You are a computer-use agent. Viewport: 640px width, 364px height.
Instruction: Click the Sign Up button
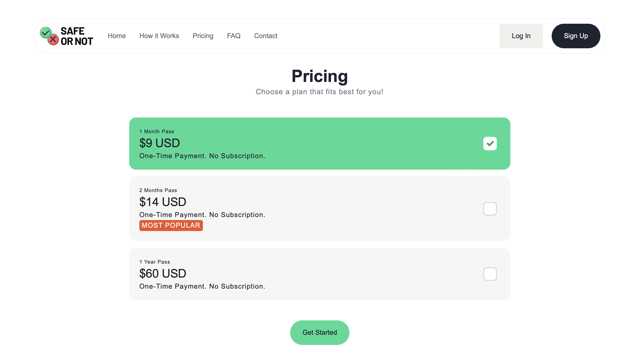(x=576, y=36)
